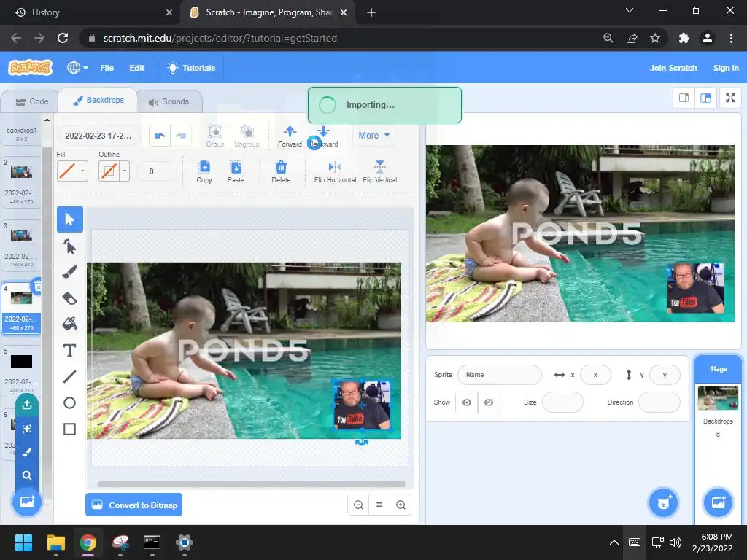Reset the canvas zoom
Screen dimensions: 747x560
point(379,505)
